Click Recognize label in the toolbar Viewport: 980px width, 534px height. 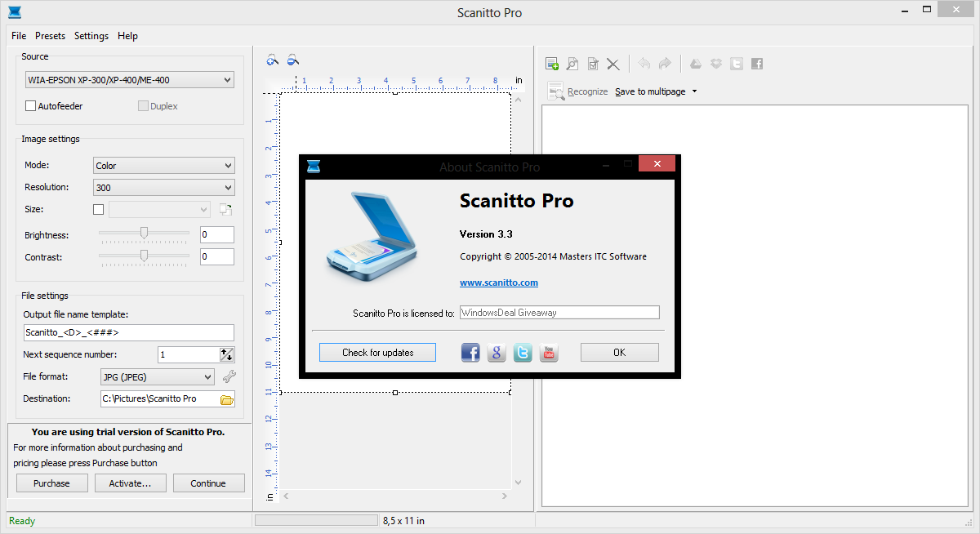pyautogui.click(x=587, y=92)
